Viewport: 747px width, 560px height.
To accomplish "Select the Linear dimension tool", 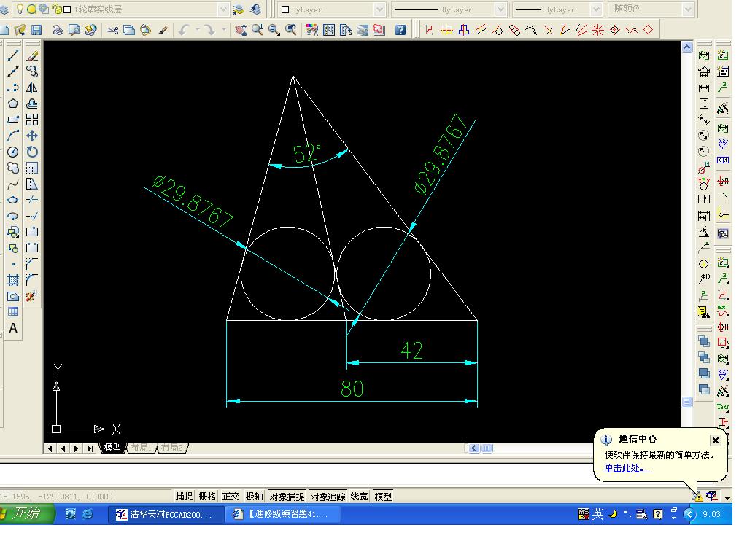I will pos(704,88).
